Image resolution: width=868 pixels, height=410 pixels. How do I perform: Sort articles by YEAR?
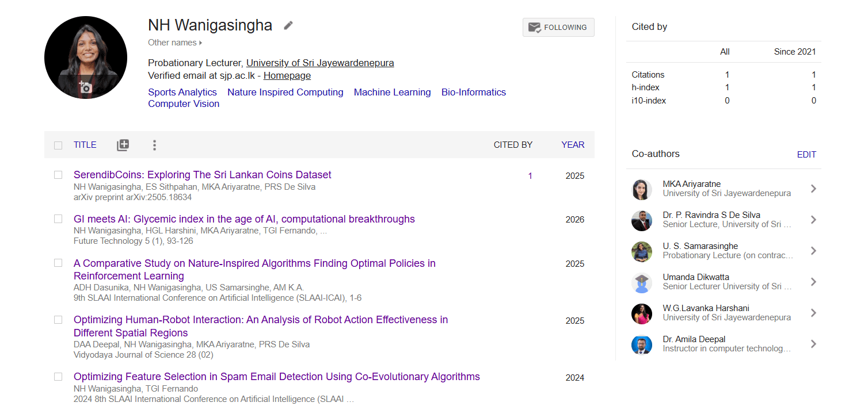click(x=573, y=144)
